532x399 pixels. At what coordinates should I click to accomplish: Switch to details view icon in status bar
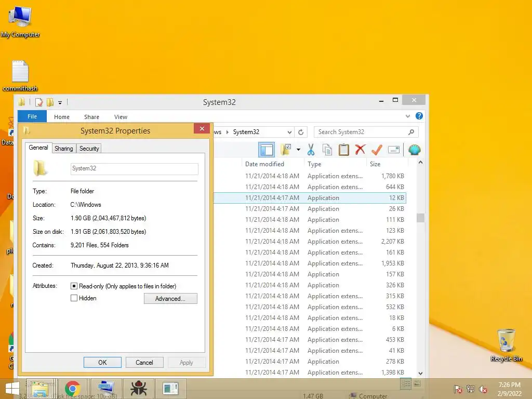(x=406, y=384)
